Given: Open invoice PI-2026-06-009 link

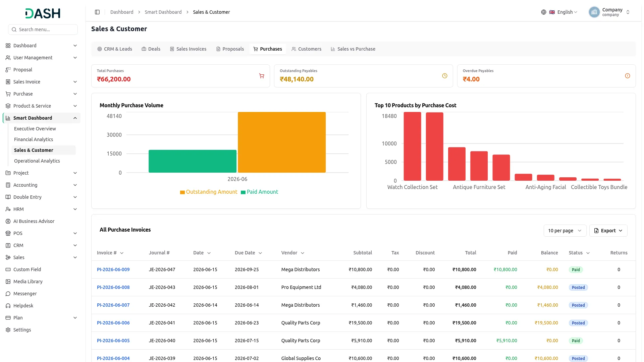Looking at the screenshot, I should point(113,269).
